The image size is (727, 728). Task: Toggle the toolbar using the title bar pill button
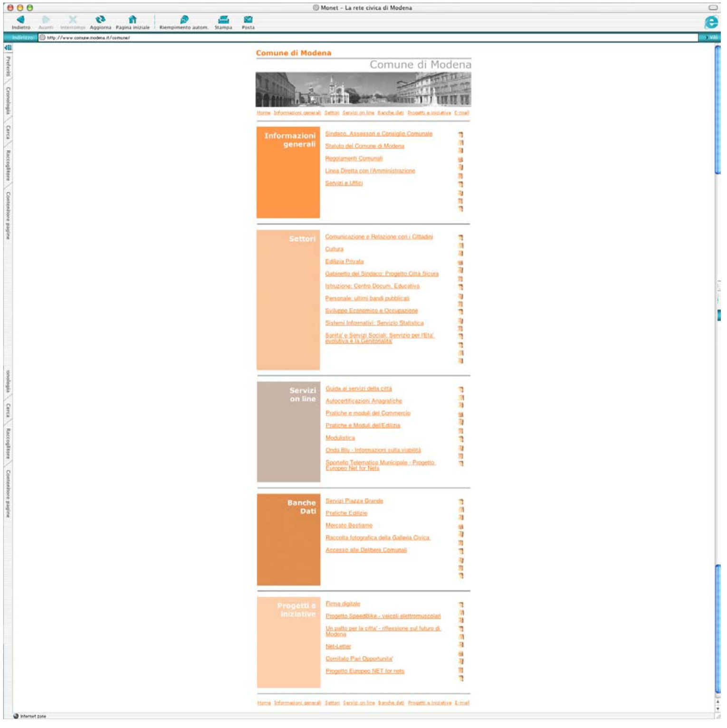(713, 8)
